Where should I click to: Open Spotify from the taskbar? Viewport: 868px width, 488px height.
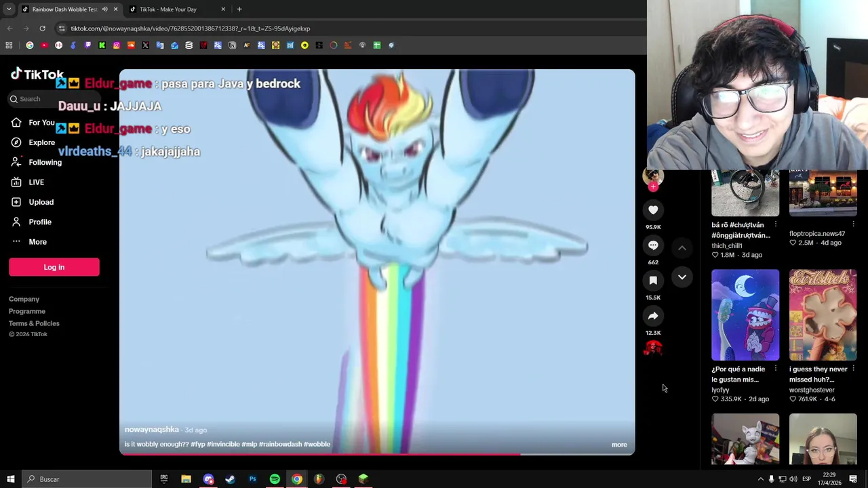[x=275, y=479]
